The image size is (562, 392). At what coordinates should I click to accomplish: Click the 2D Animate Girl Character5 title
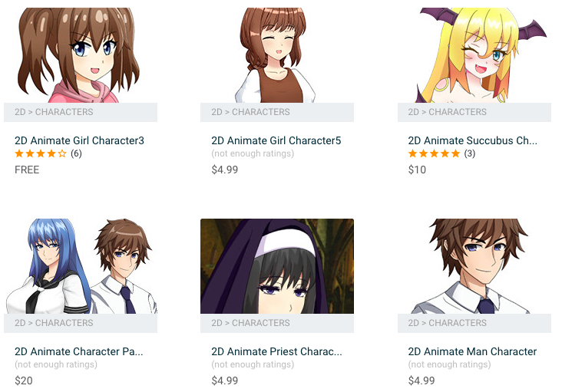pos(276,140)
